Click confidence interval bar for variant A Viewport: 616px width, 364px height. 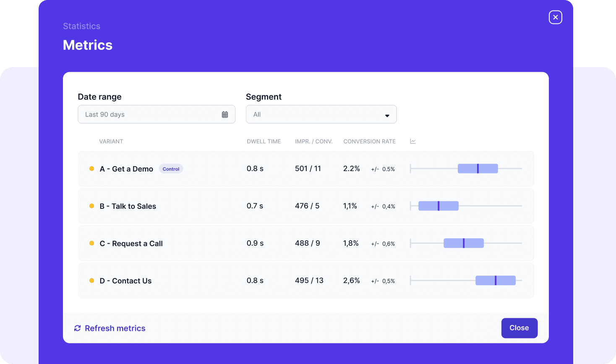pos(478,169)
